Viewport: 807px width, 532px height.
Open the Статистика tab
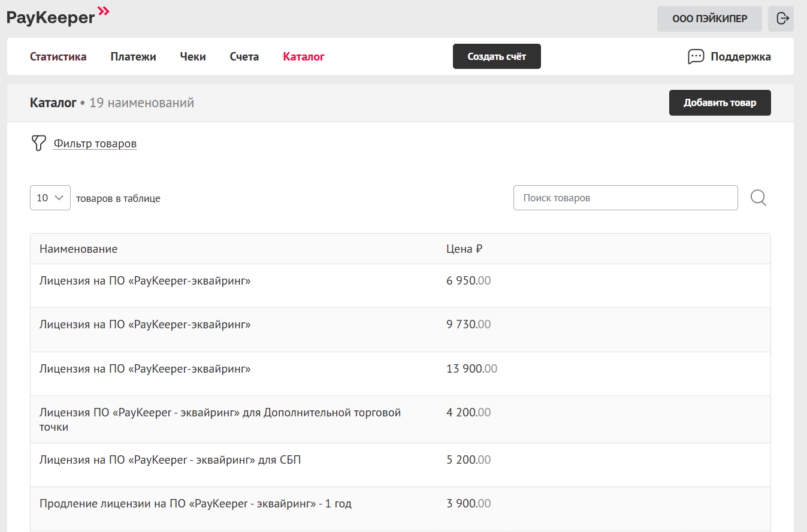[x=58, y=57]
